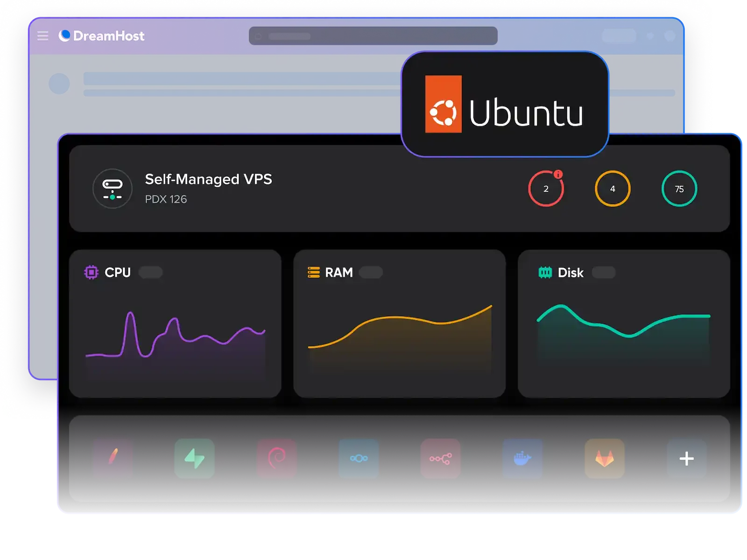Launch the Debian swirl app icon
The width and height of the screenshot is (747, 560).
pyautogui.click(x=277, y=458)
